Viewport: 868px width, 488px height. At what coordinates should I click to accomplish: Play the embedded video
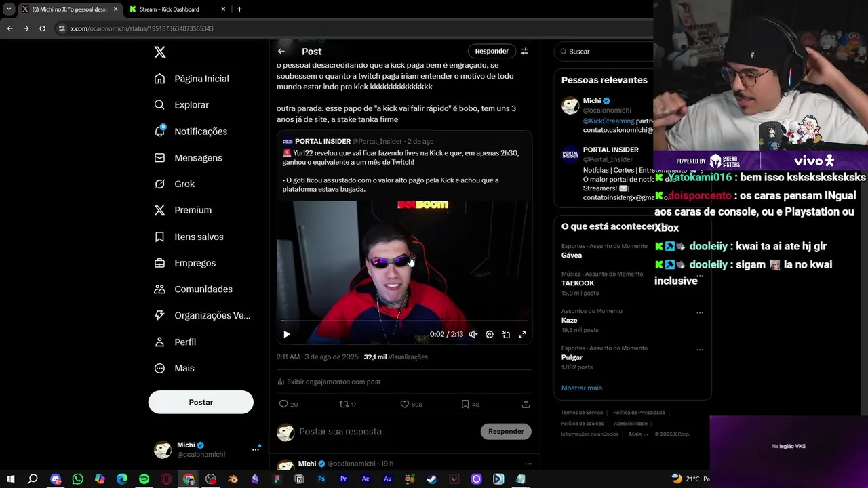pos(287,334)
